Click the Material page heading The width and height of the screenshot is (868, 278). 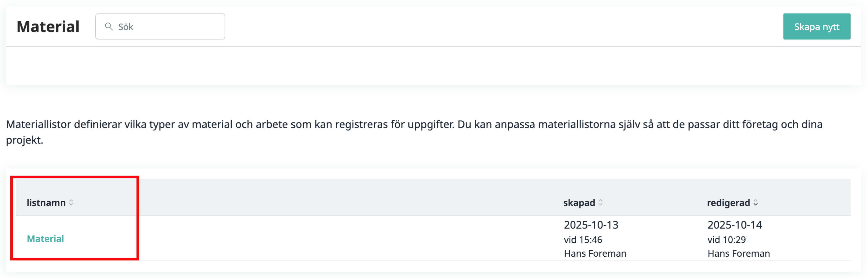pos(48,27)
